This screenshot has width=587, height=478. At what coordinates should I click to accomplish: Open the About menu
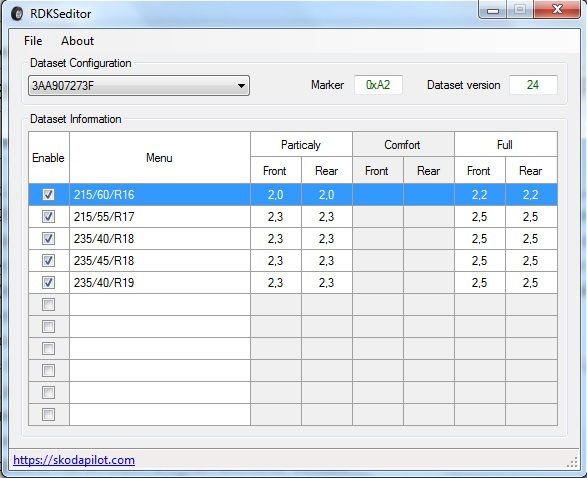tap(77, 41)
